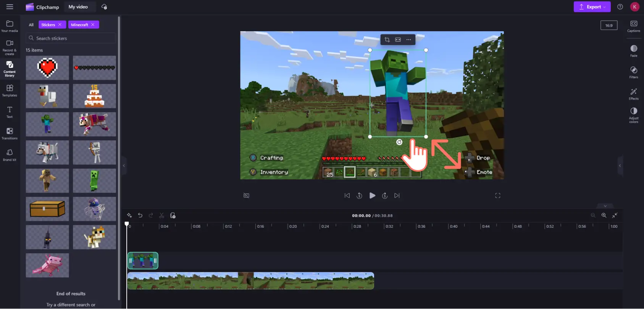
Task: Collapse the left content panel
Action: point(124,166)
